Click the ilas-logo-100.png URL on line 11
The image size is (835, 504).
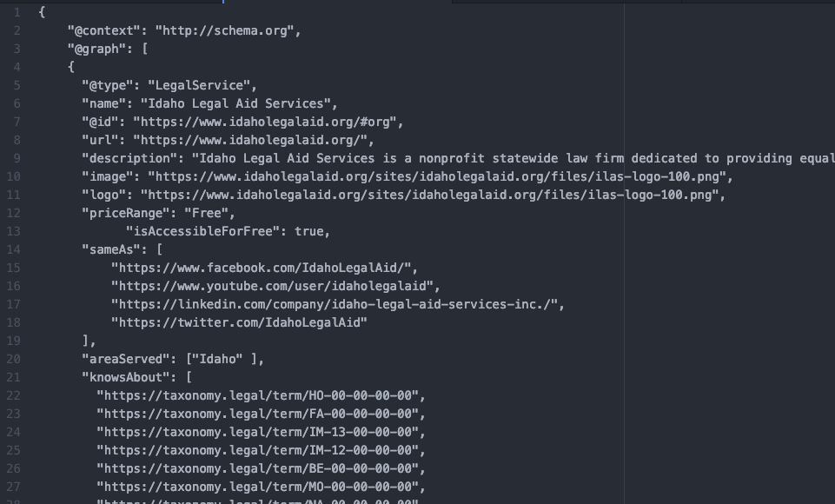click(x=429, y=195)
